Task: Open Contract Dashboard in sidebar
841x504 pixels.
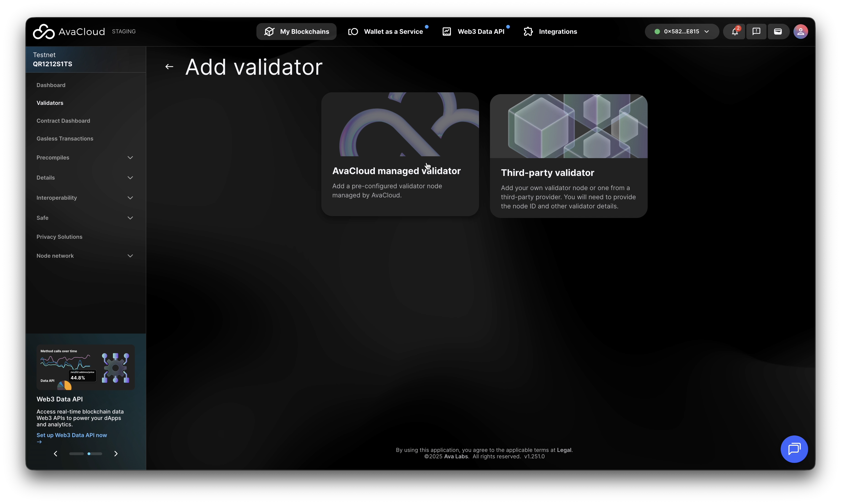Action: click(x=63, y=121)
